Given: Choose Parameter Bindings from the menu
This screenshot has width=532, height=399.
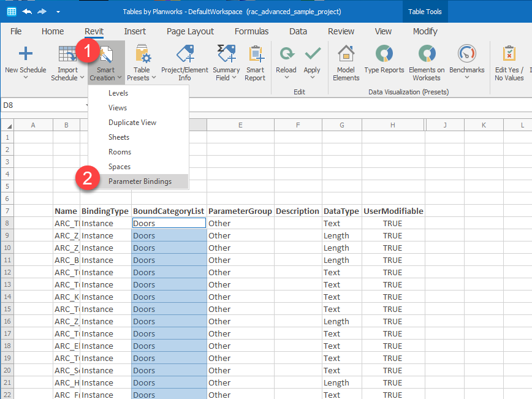Looking at the screenshot, I should [x=138, y=181].
